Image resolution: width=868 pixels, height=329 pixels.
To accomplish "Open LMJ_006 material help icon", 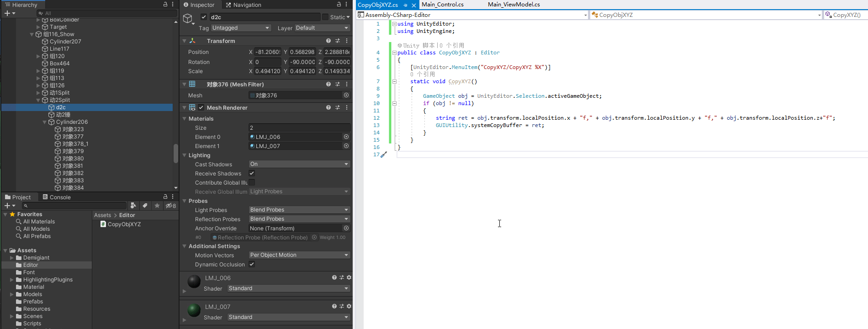I will click(x=334, y=277).
